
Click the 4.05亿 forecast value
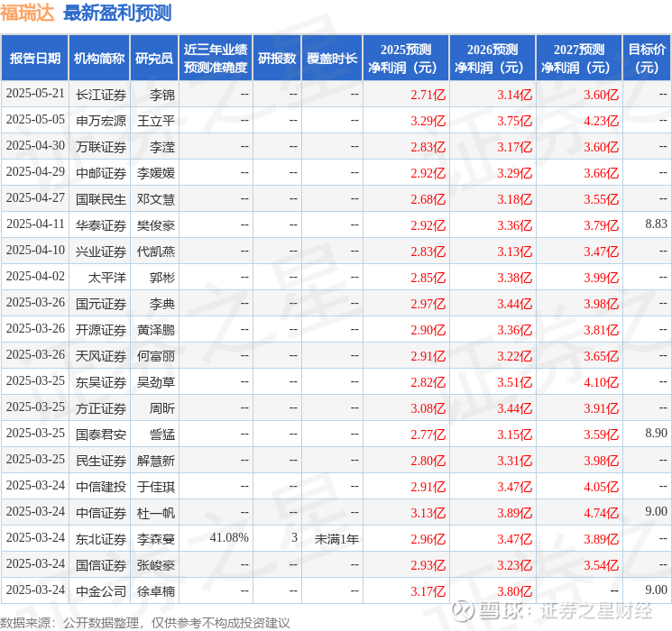coord(601,487)
